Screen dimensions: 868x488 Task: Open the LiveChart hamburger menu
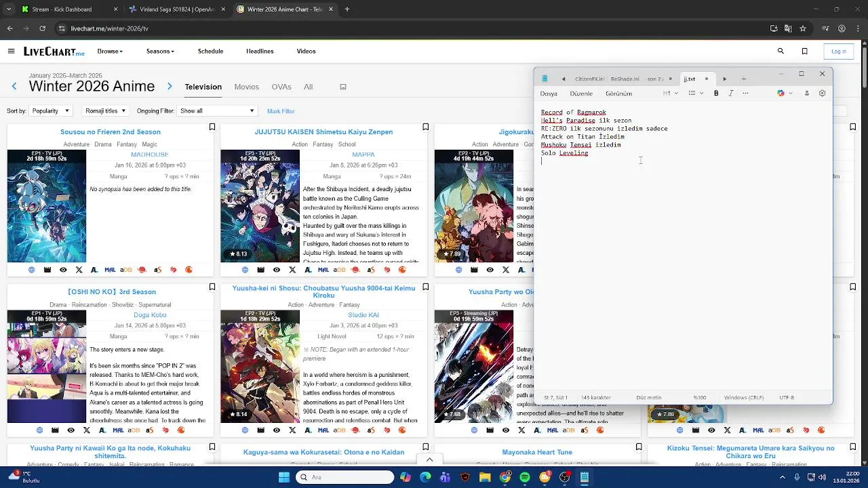11,52
